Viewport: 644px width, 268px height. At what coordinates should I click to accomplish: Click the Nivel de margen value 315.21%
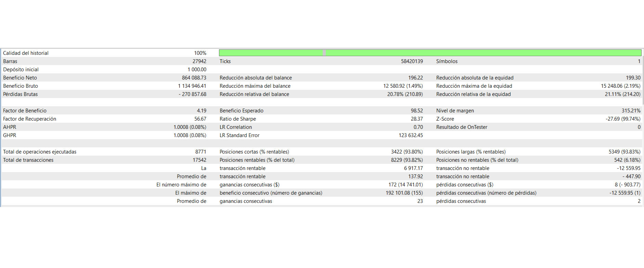pyautogui.click(x=631, y=111)
